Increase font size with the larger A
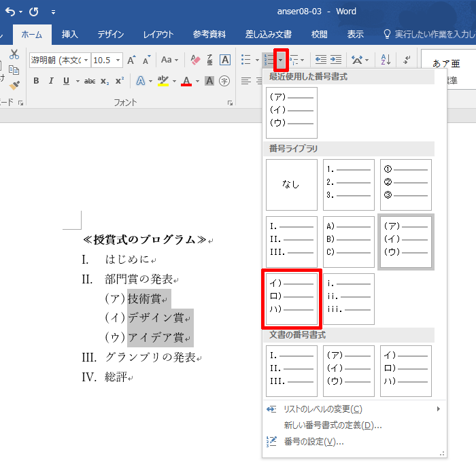Viewport: 476px width, 469px height. tap(131, 60)
